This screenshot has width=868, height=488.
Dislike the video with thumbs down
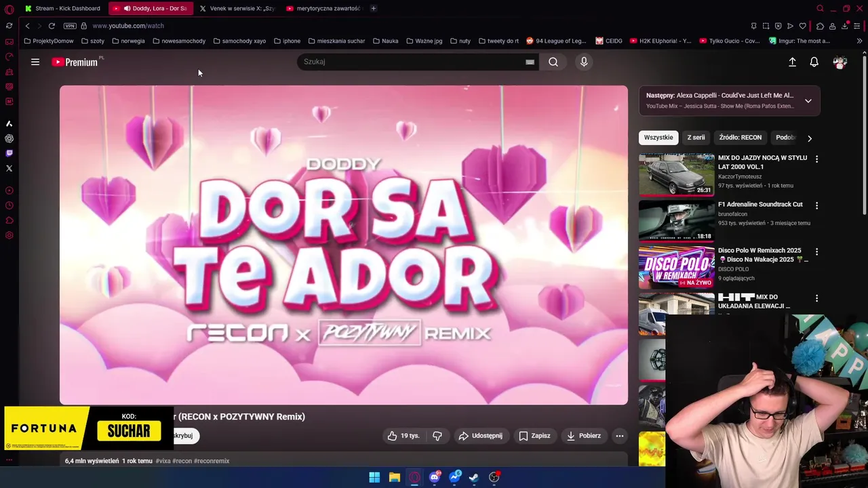(437, 436)
